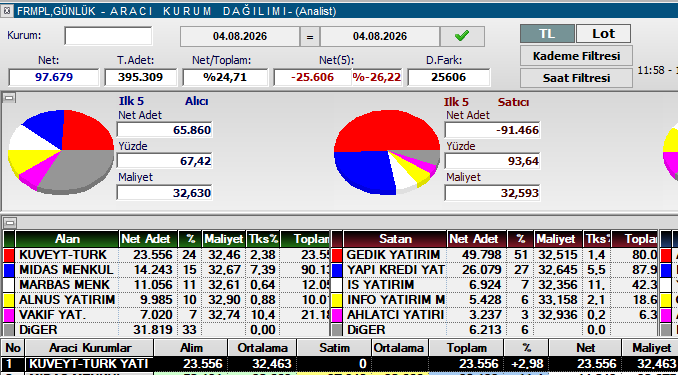
Task: Click red swatch beside KUVEYT-TURK
Action: point(9,255)
